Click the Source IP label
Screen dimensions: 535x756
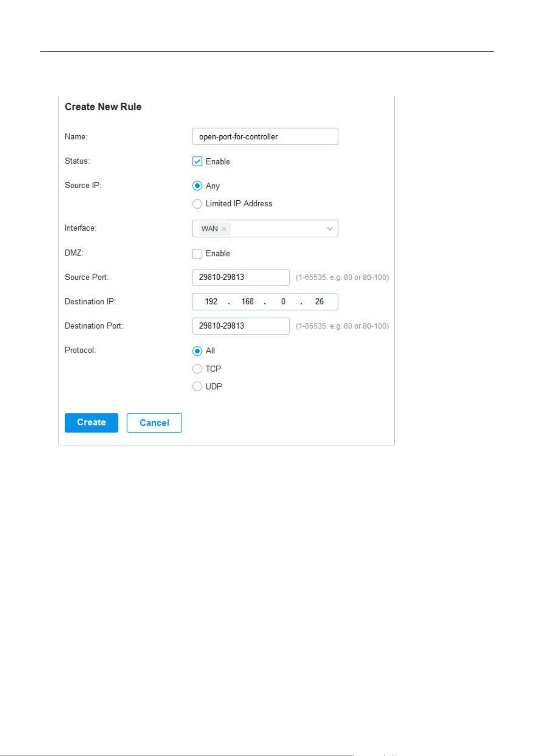(83, 185)
